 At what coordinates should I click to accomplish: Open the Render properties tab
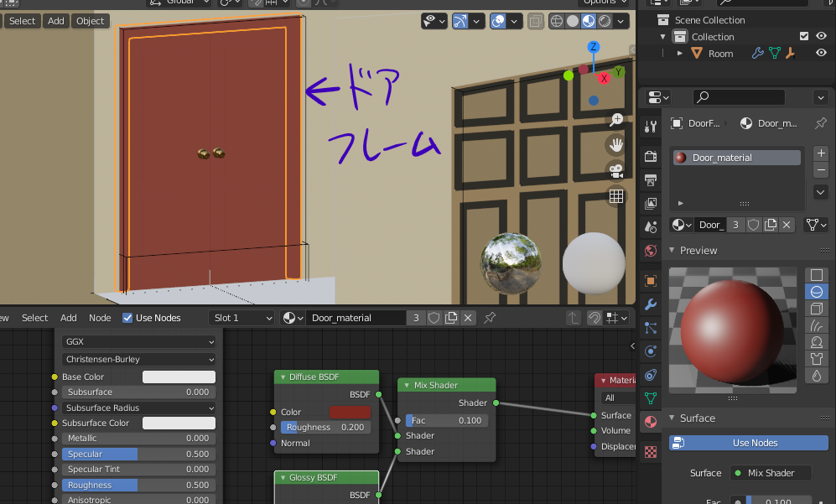(651, 157)
